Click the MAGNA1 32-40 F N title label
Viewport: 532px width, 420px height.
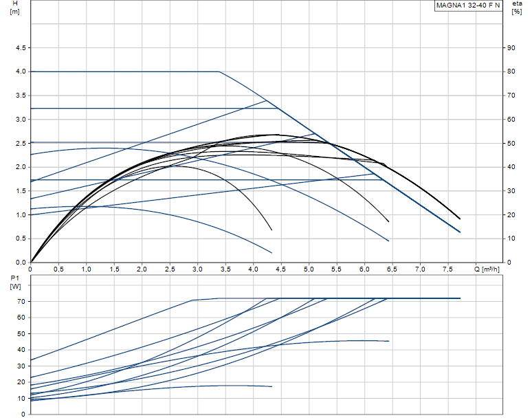468,5
